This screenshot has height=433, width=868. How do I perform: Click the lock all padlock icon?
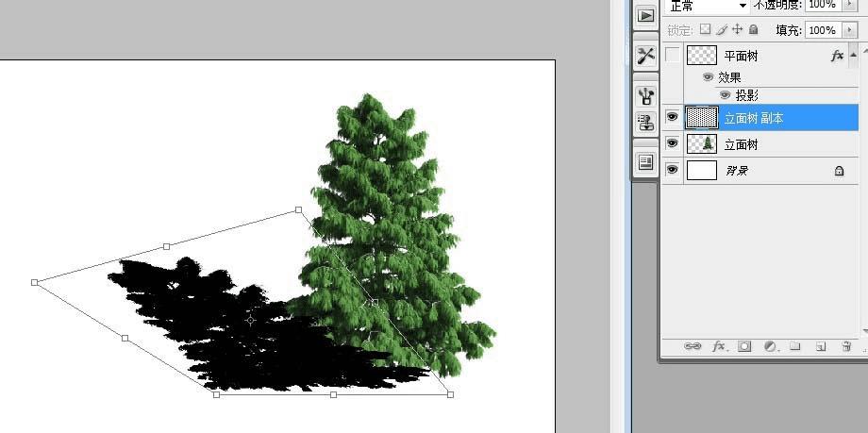754,29
